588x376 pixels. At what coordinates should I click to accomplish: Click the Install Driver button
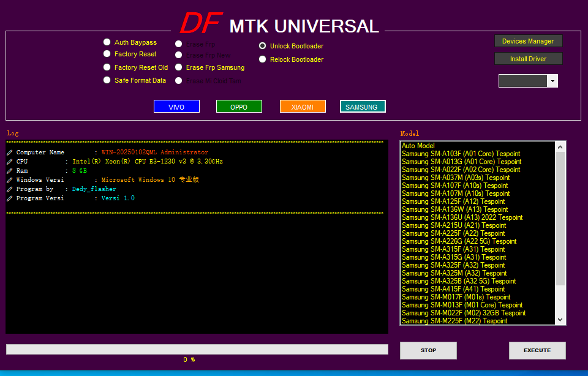[x=528, y=58]
